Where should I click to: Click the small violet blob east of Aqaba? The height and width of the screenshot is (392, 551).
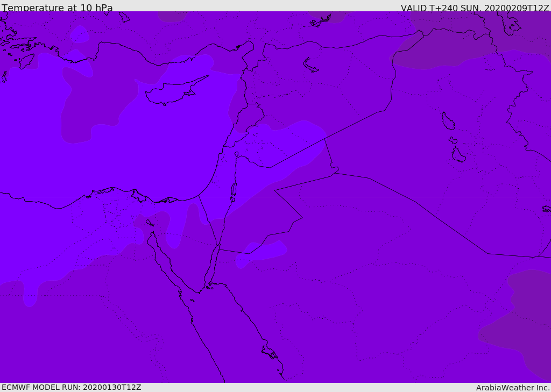coord(260,254)
